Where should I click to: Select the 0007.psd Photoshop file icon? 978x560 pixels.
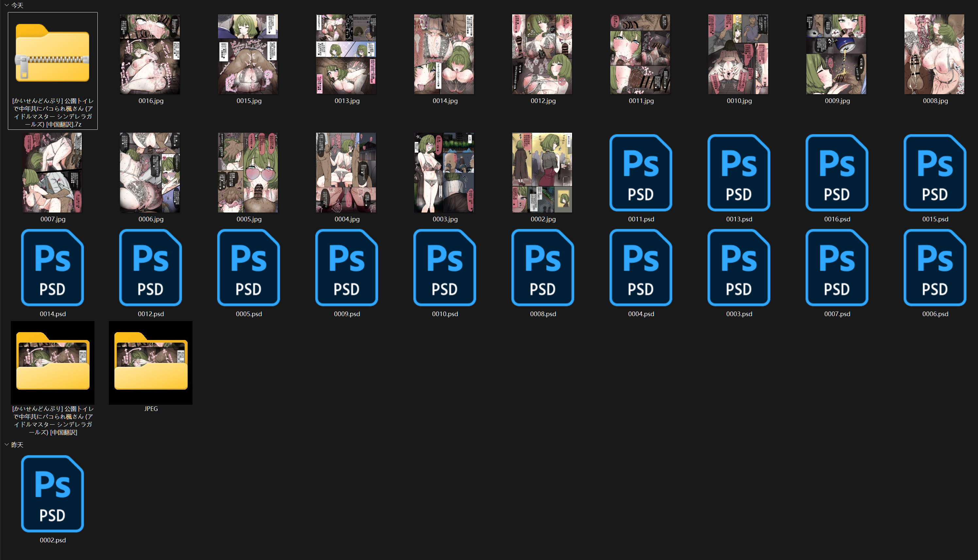837,267
